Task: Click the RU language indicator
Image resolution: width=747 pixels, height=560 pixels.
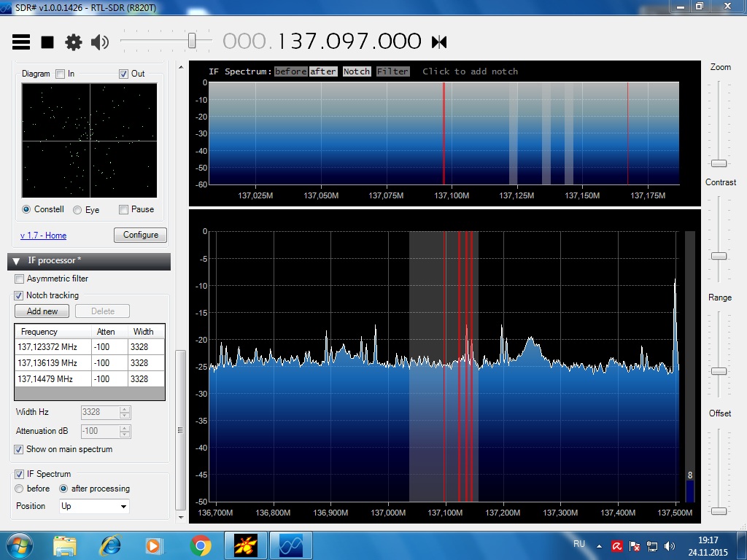Action: click(x=578, y=544)
